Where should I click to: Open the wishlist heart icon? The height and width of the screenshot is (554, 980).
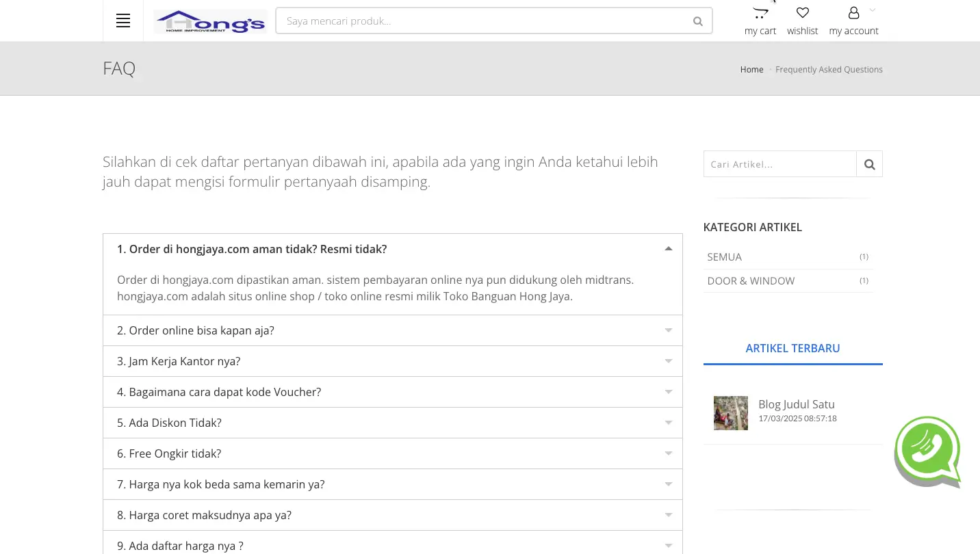pyautogui.click(x=802, y=13)
